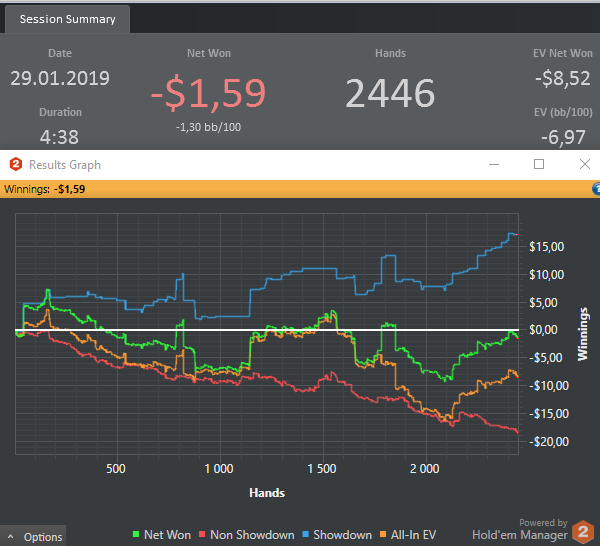The image size is (600, 546).
Task: Click the 1 500 hands axis label
Action: (x=322, y=469)
